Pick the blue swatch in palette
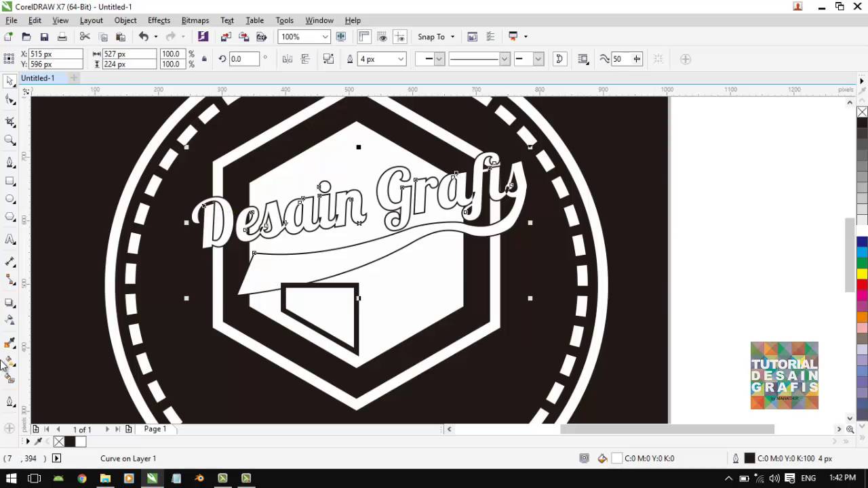 [862, 241]
